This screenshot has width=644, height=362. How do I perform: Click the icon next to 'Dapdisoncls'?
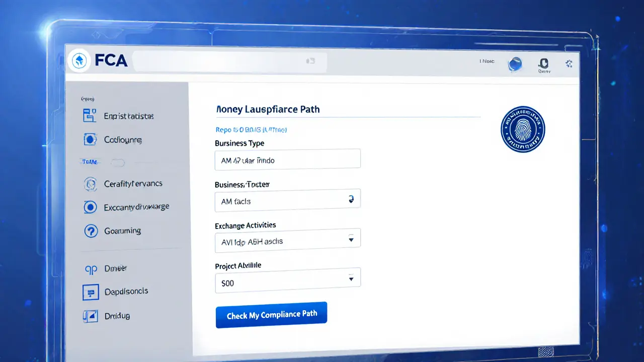tap(91, 292)
